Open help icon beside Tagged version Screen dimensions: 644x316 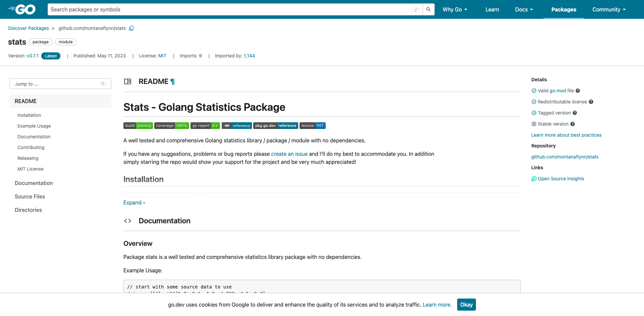[x=575, y=113]
